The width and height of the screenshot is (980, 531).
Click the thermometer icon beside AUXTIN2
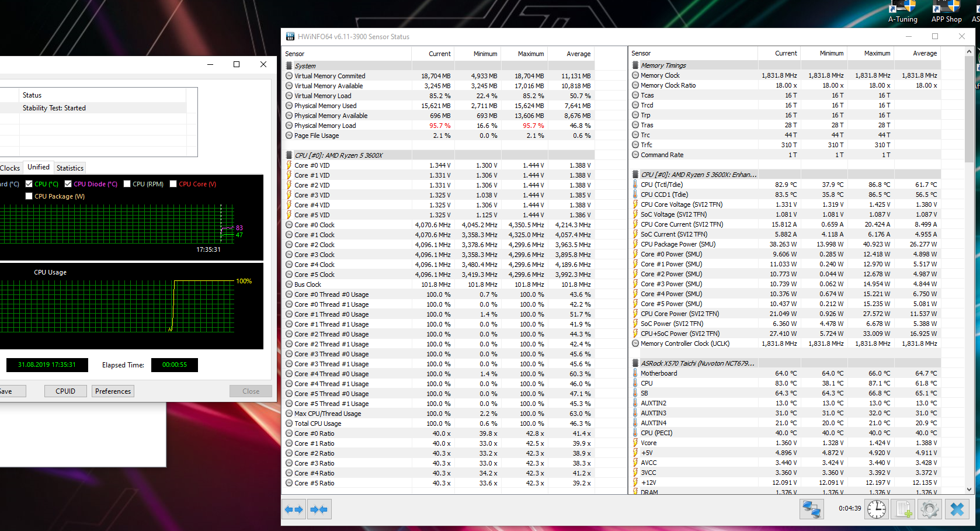635,403
